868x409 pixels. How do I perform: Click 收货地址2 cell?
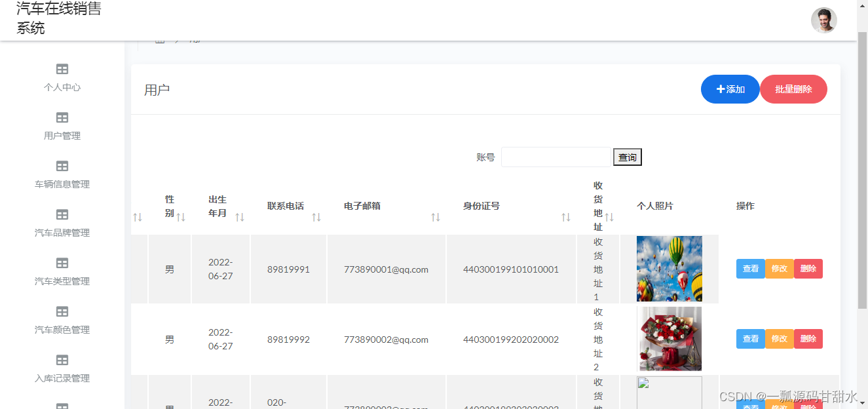(597, 340)
